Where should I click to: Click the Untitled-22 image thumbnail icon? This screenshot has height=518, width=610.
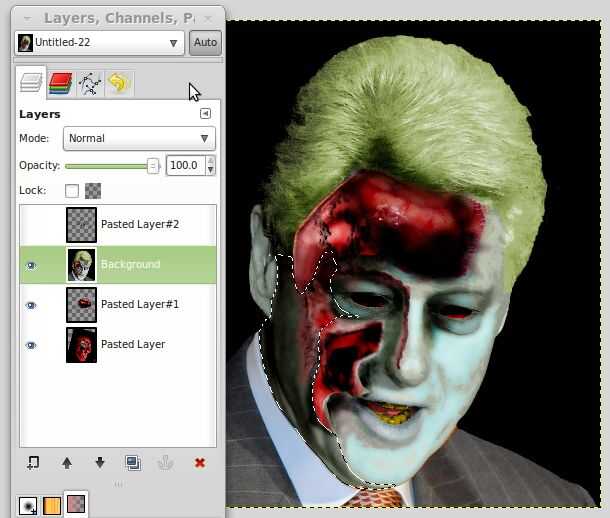[x=25, y=43]
